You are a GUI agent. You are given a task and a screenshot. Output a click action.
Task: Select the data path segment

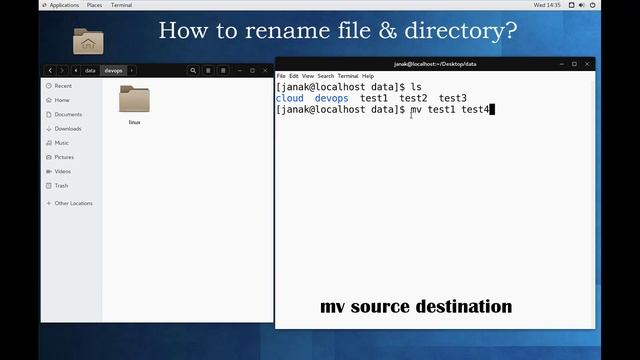pyautogui.click(x=90, y=71)
